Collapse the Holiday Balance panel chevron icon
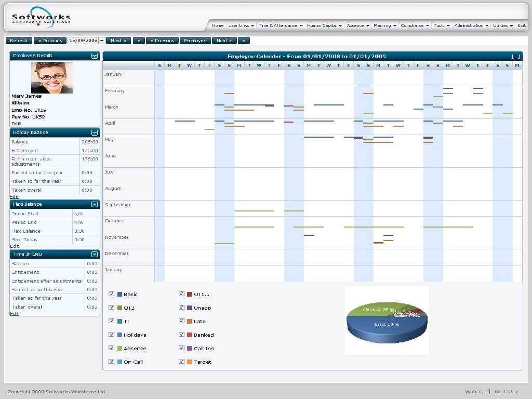The image size is (532, 399). point(95,132)
